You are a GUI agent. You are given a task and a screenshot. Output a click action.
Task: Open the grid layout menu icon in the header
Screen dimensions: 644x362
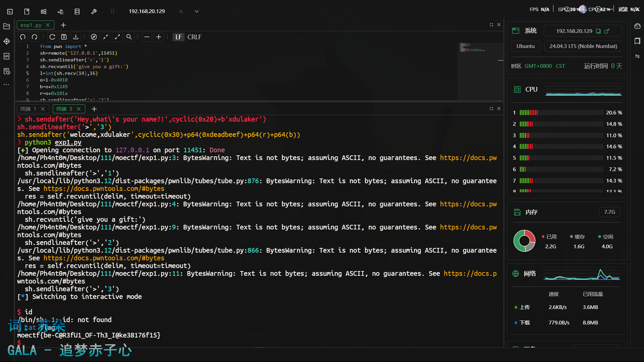[x=43, y=11]
